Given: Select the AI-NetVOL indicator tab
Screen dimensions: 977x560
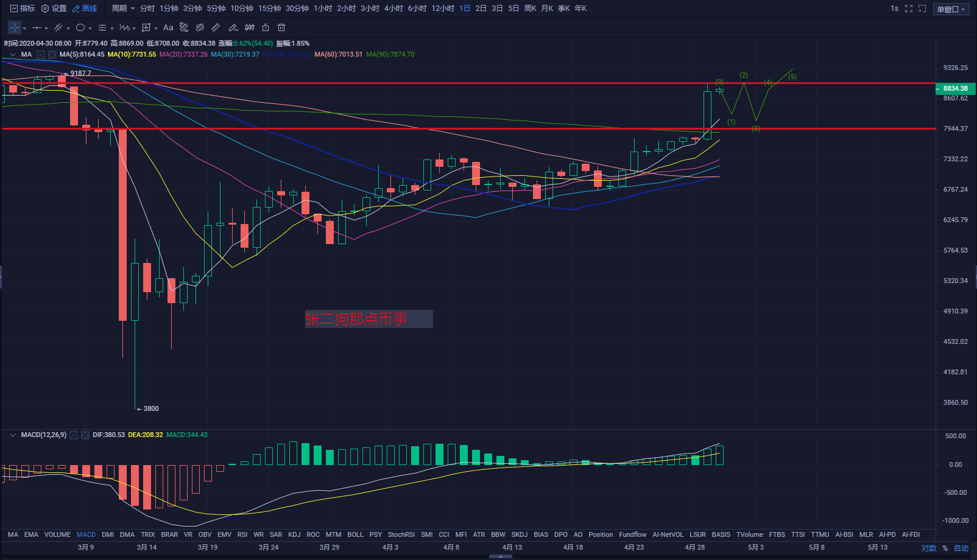Looking at the screenshot, I should (668, 534).
